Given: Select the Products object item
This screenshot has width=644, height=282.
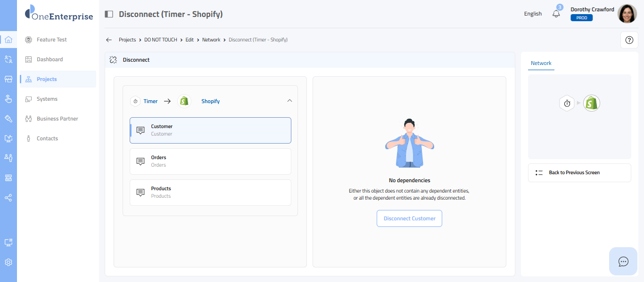Looking at the screenshot, I should tap(210, 193).
